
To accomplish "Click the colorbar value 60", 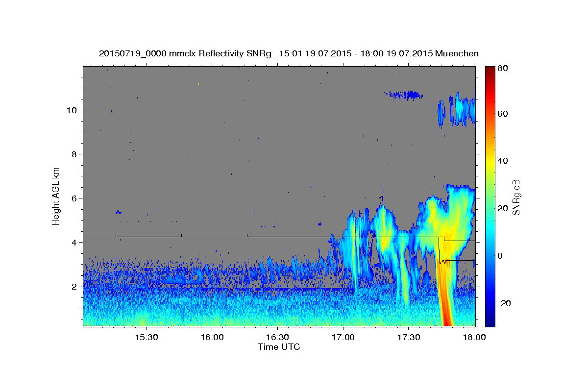I will (503, 114).
